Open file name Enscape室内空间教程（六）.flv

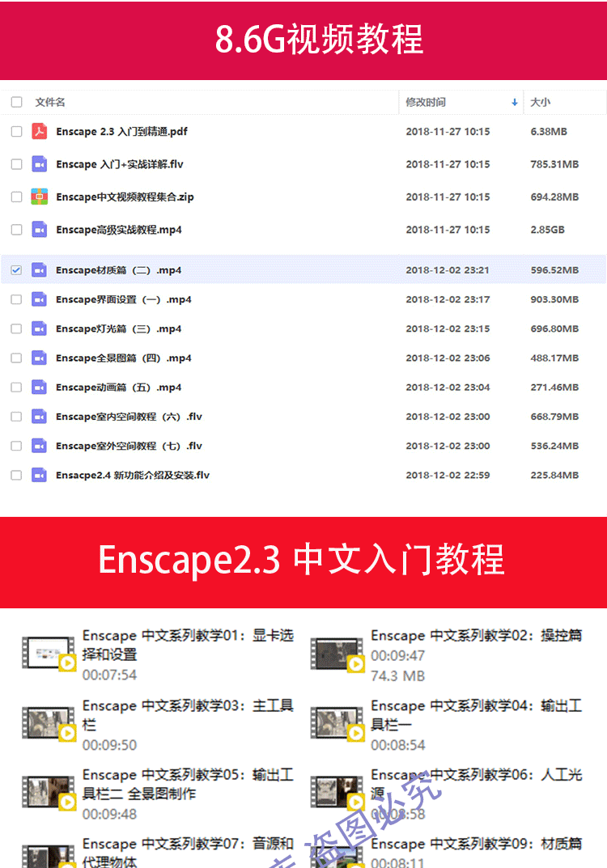129,417
